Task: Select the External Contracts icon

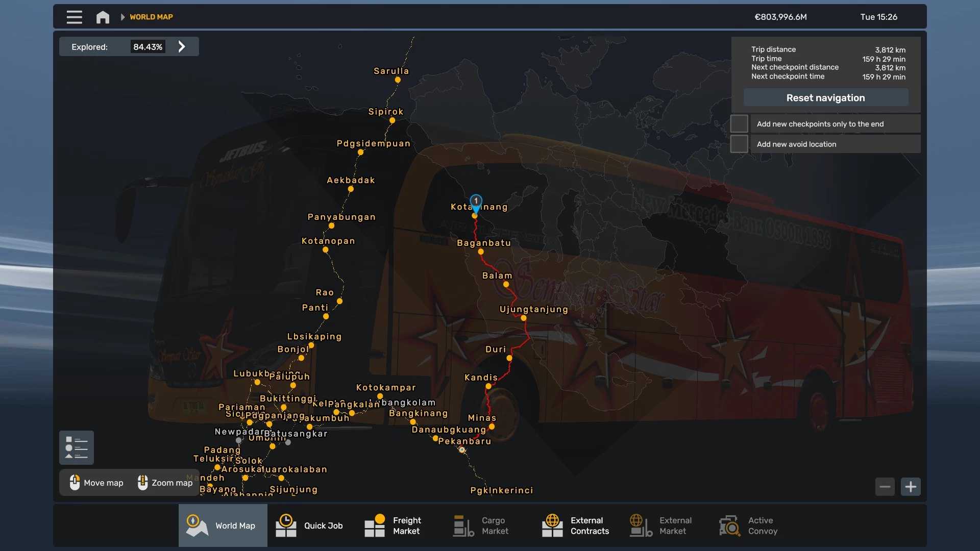Action: [552, 525]
